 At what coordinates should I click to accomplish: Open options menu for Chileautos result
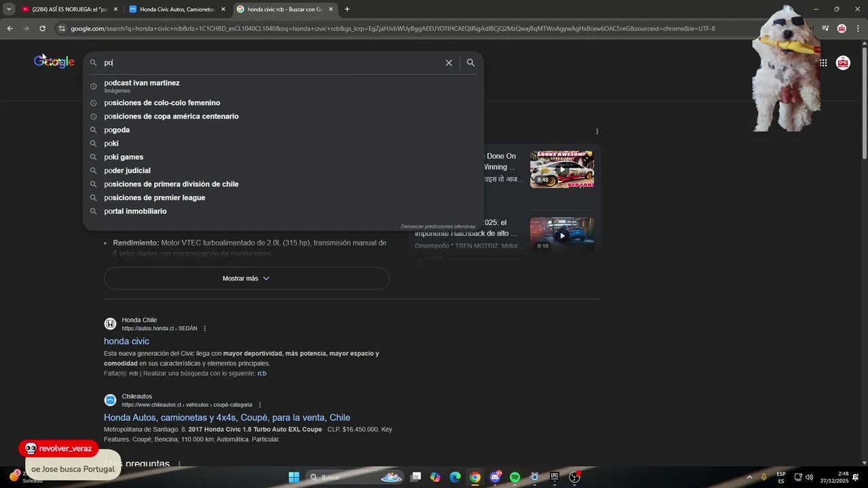tap(260, 405)
